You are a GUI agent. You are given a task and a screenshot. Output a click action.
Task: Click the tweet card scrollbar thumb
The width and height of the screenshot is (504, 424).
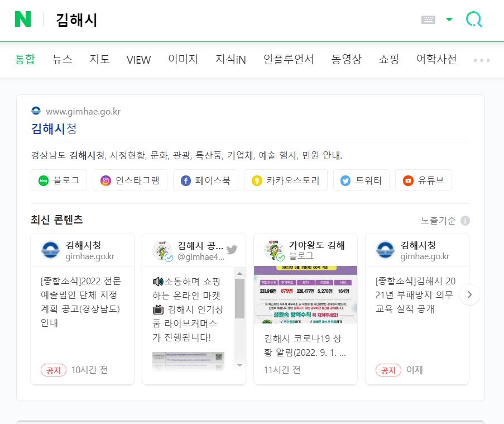pos(239,298)
